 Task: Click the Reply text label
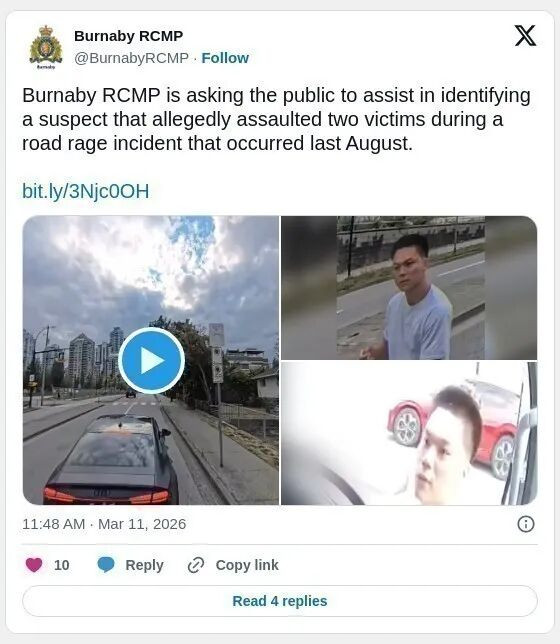click(144, 565)
